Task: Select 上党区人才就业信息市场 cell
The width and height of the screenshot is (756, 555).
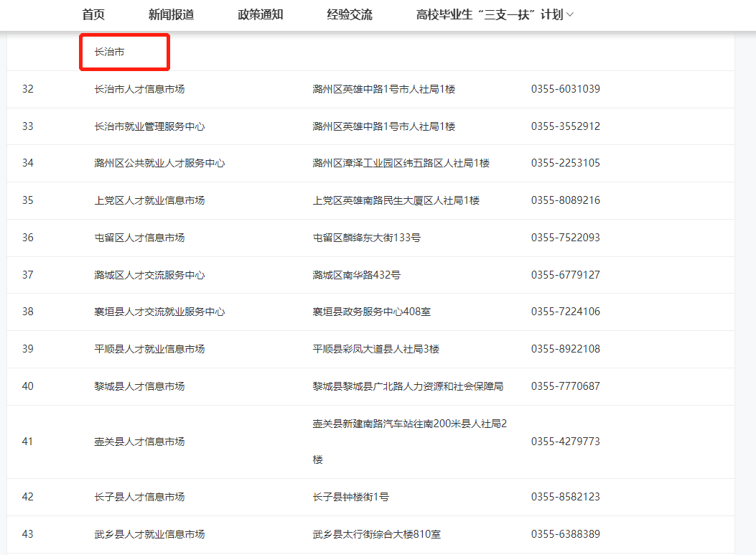Action: coord(149,200)
